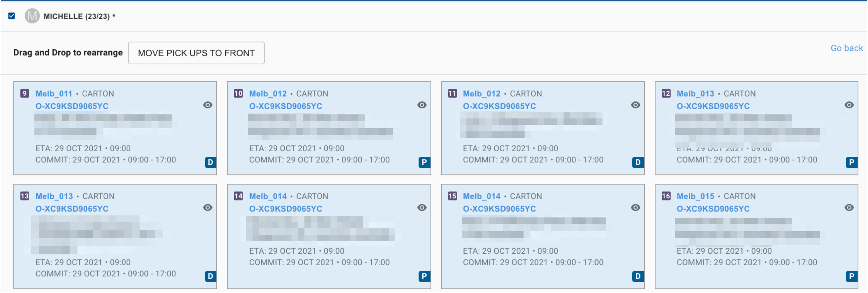Uncheck the MICHELLE driver checkbox
Viewport: 868px width, 293px height.
(12, 16)
